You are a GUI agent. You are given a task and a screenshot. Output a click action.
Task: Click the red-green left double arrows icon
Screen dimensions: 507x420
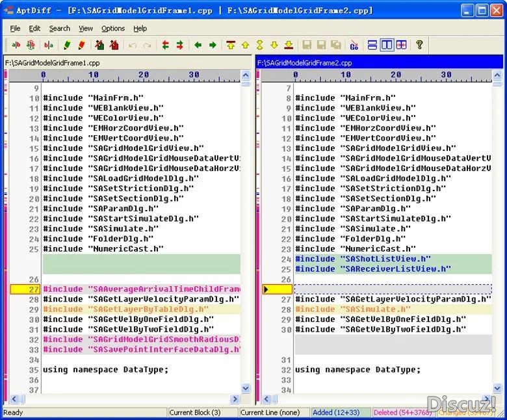[x=165, y=45]
